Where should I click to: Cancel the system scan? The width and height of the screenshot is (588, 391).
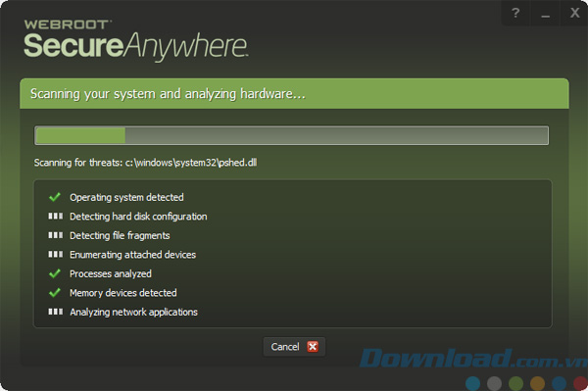[294, 347]
